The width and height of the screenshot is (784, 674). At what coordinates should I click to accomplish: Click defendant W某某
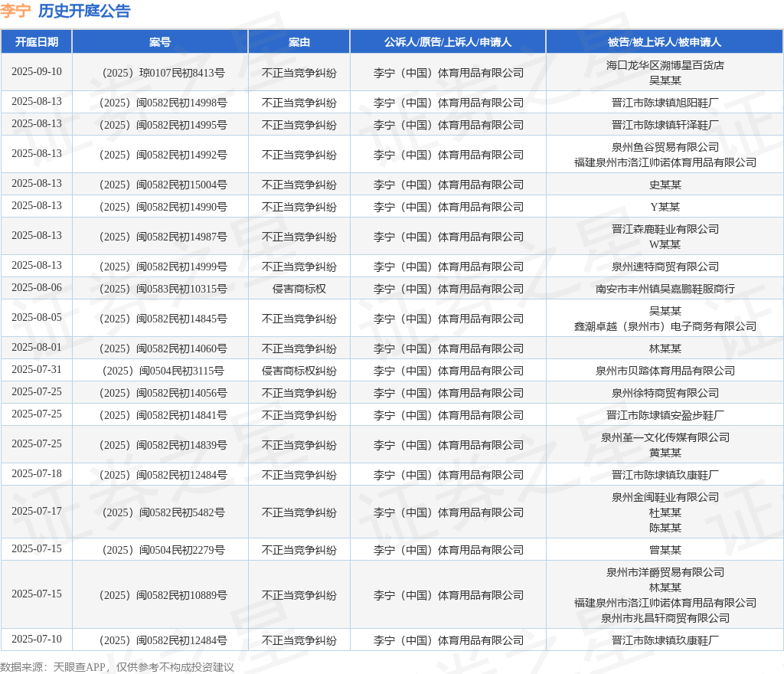coord(665,244)
